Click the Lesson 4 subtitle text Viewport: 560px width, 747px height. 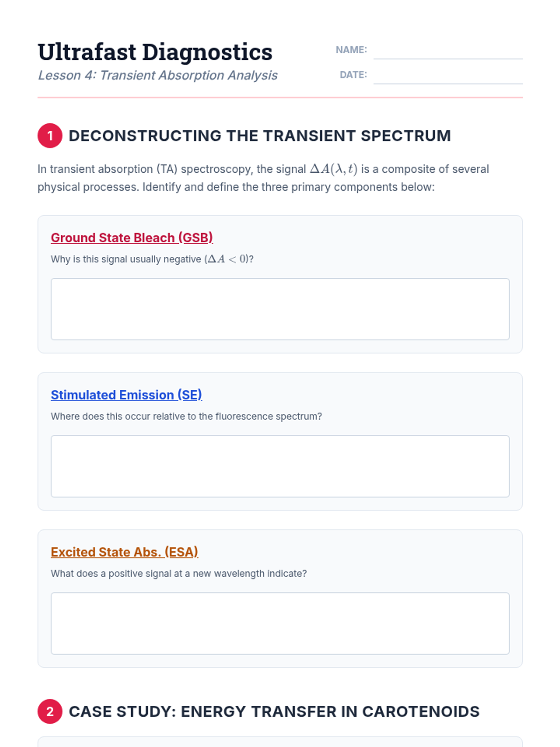(x=157, y=75)
